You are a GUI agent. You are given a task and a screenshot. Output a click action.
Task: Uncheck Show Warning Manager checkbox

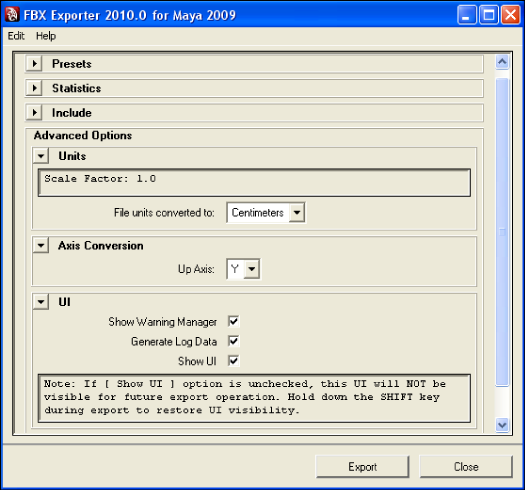coord(233,322)
